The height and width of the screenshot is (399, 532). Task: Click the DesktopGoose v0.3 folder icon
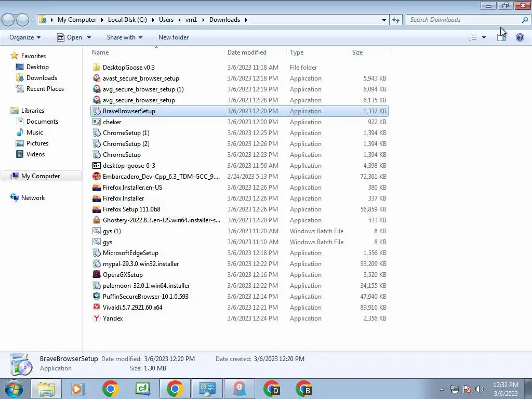[x=97, y=67]
